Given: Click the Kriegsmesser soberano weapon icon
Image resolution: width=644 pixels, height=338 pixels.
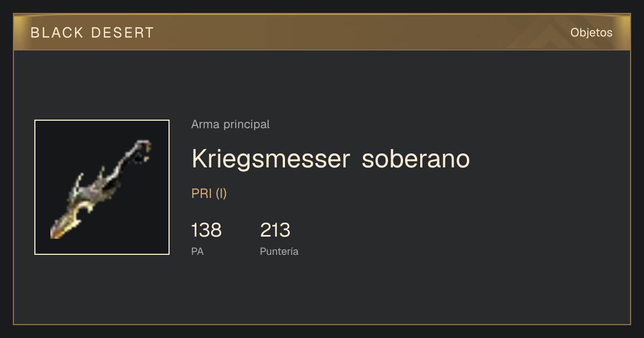Looking at the screenshot, I should coord(102,187).
